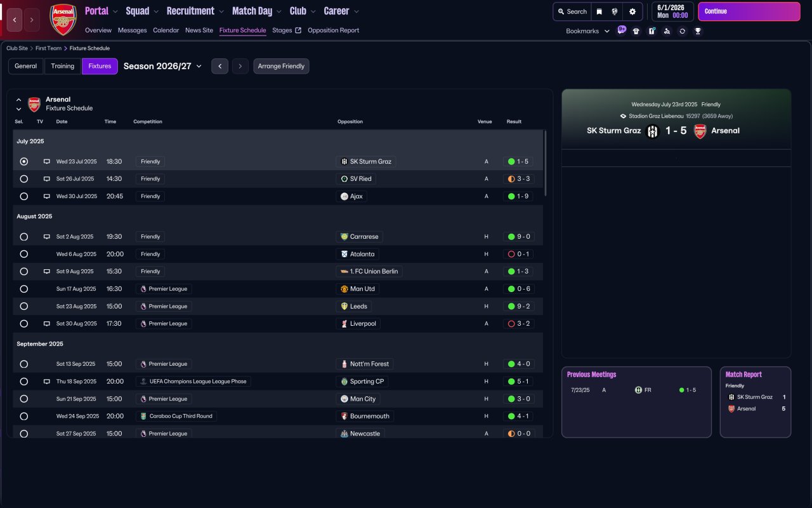The width and height of the screenshot is (812, 508).
Task: Open the Season 2026/27 dropdown
Action: tap(162, 66)
